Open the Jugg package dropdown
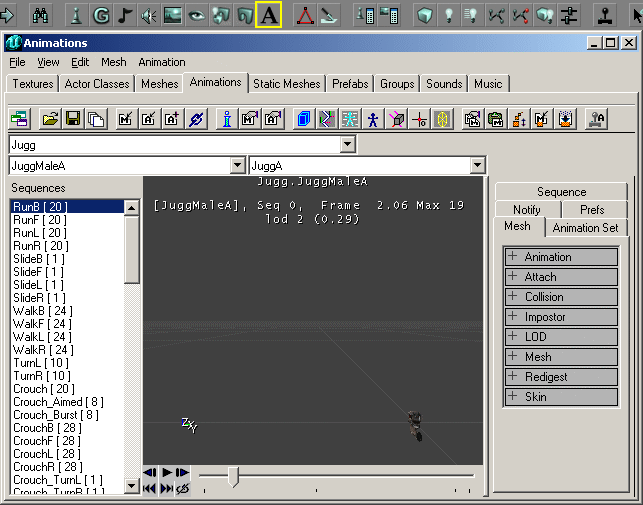 (x=347, y=145)
